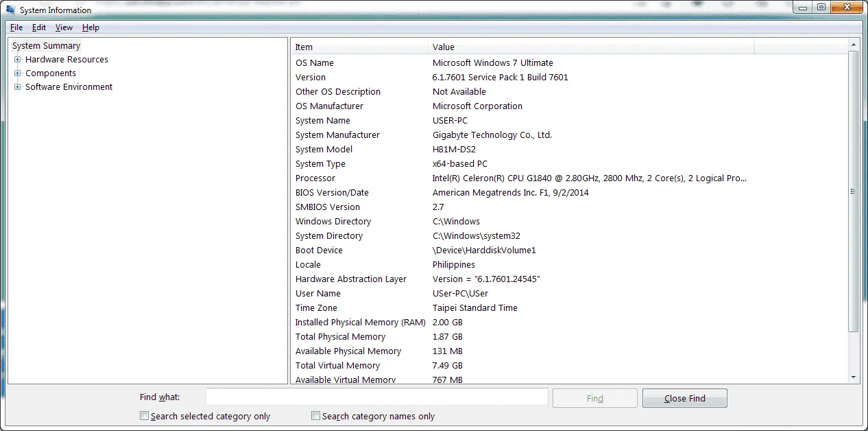Click the Close Find button
The width and height of the screenshot is (868, 431).
(685, 398)
